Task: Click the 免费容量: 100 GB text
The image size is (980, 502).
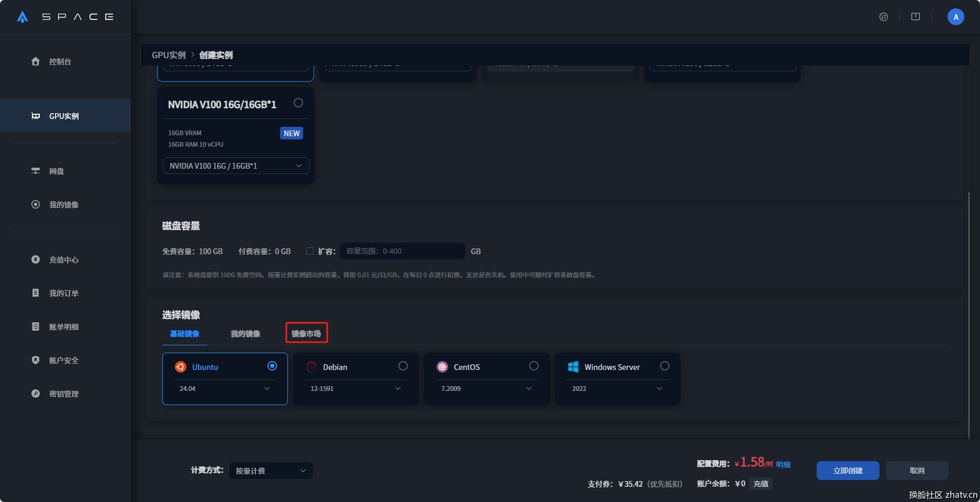Action: click(x=193, y=252)
